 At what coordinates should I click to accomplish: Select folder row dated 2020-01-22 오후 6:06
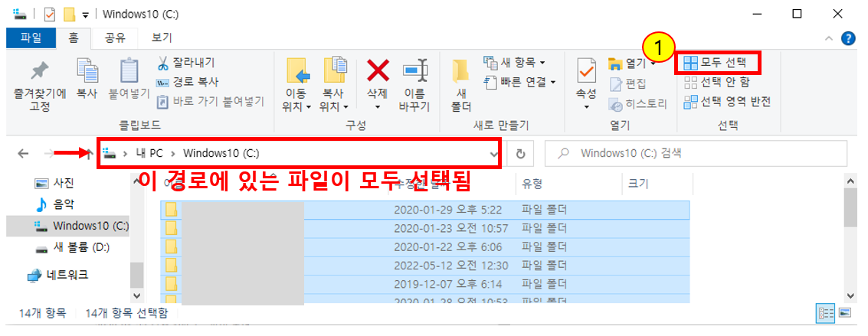[425, 247]
